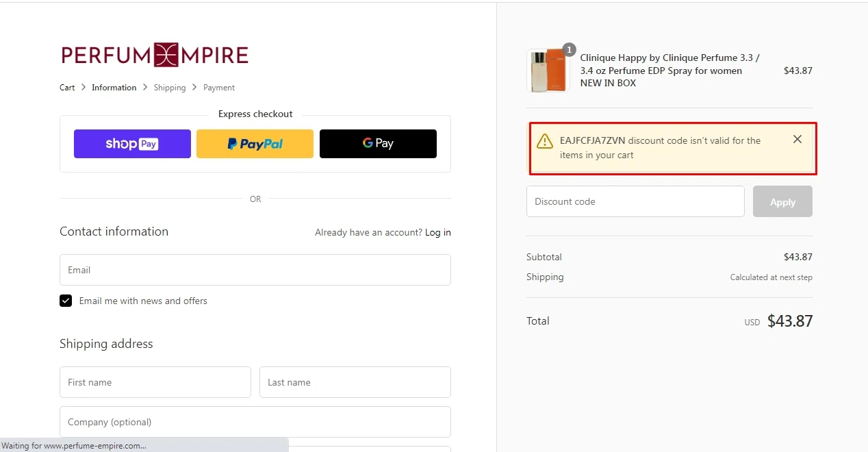
Task: Click into the Discount code field
Action: pos(635,201)
